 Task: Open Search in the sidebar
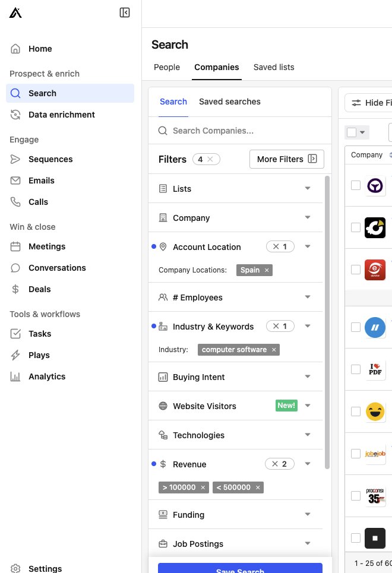pos(70,93)
